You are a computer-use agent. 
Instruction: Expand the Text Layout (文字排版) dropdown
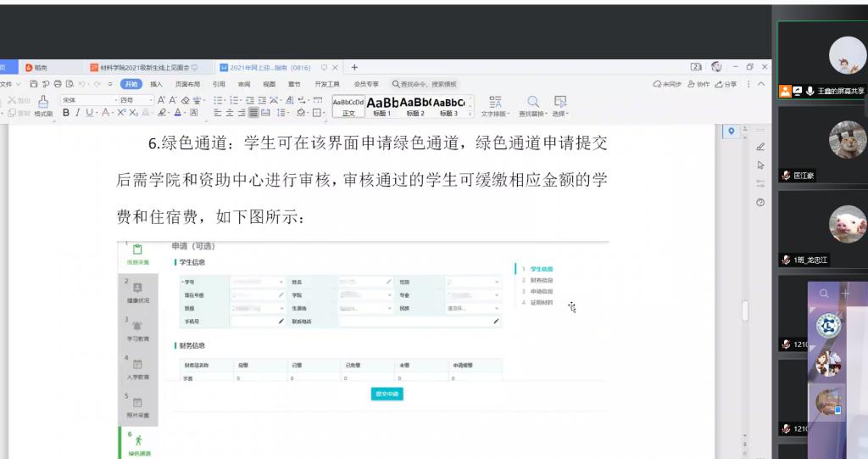496,105
